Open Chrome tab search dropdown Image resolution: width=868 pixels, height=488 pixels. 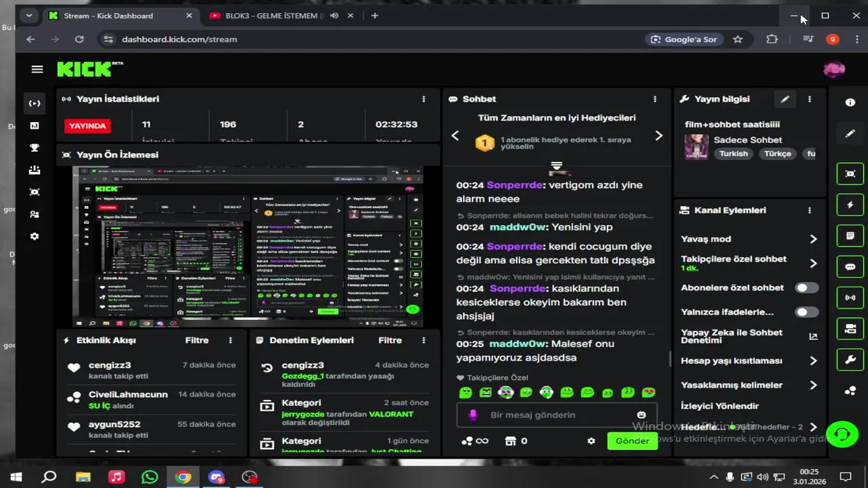click(28, 16)
